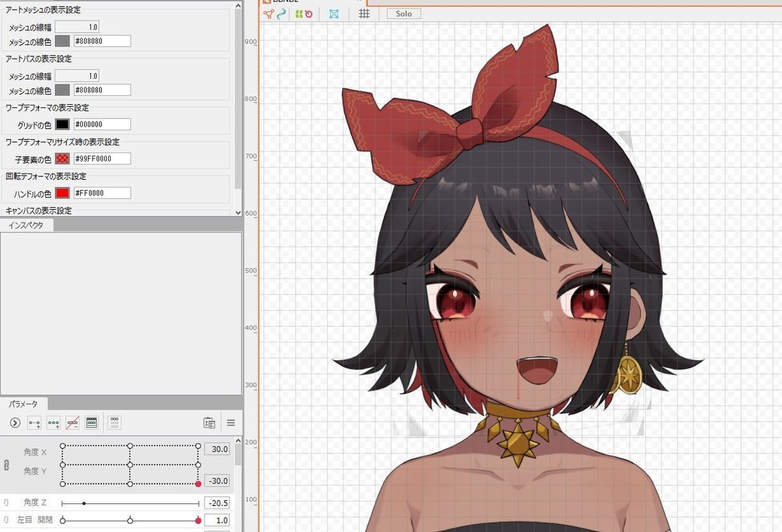The width and height of the screenshot is (782, 532).
Task: Click the 回転デフォーマの表示設定 heading
Action: pos(46,176)
